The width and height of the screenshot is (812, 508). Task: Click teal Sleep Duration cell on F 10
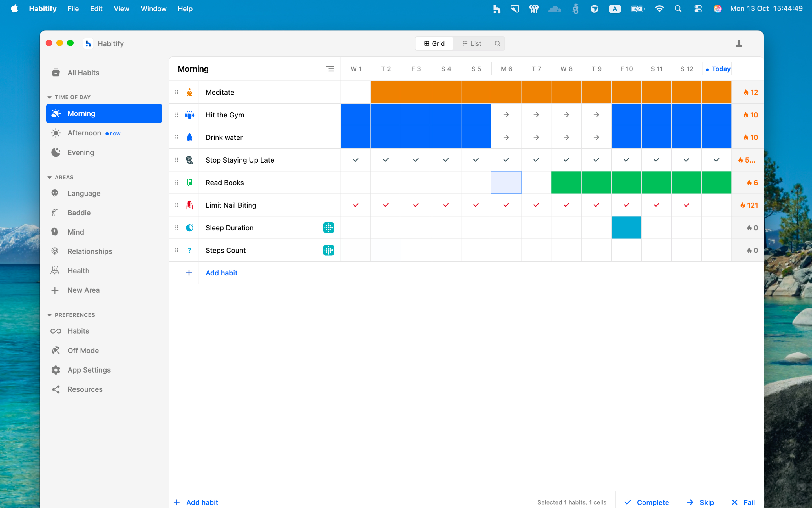pos(626,228)
